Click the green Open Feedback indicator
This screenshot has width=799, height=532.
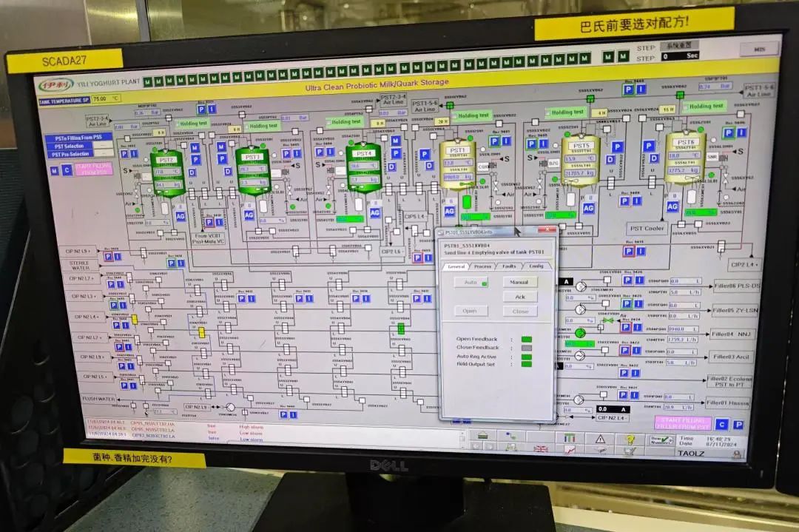(x=527, y=339)
